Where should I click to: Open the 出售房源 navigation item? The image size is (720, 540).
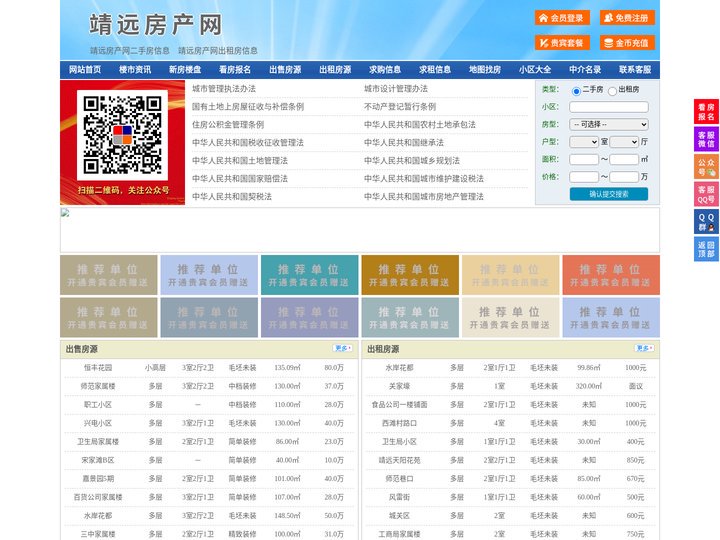click(285, 70)
